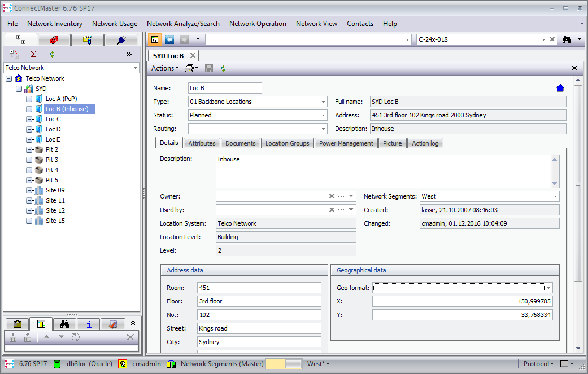Open the Network Analyze/Search menu
This screenshot has height=374, width=588.
click(183, 24)
